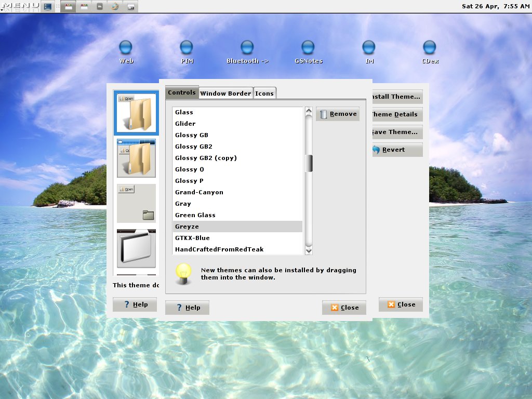Viewport: 532px width, 399px height.
Task: Click the lightbulb tip icon
Action: pyautogui.click(x=183, y=273)
